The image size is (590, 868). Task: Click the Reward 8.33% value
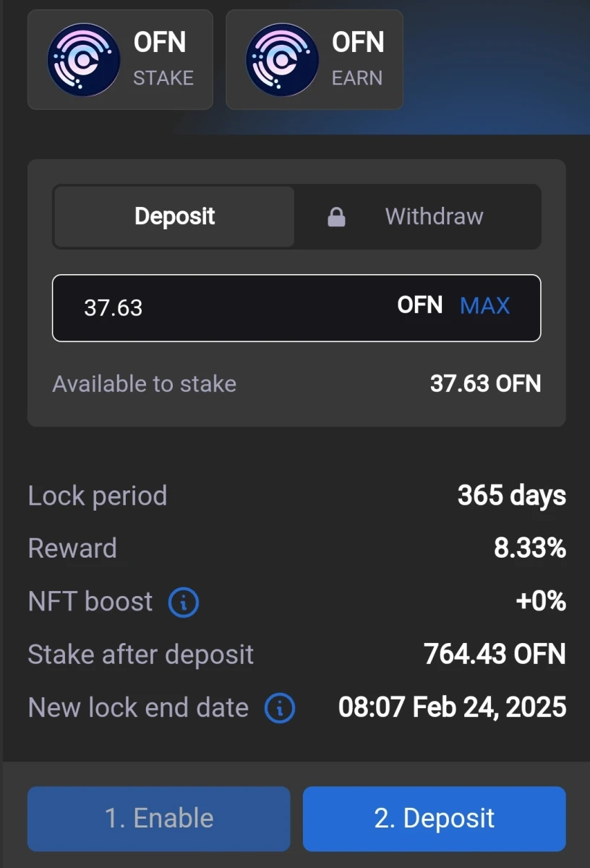coord(530,548)
